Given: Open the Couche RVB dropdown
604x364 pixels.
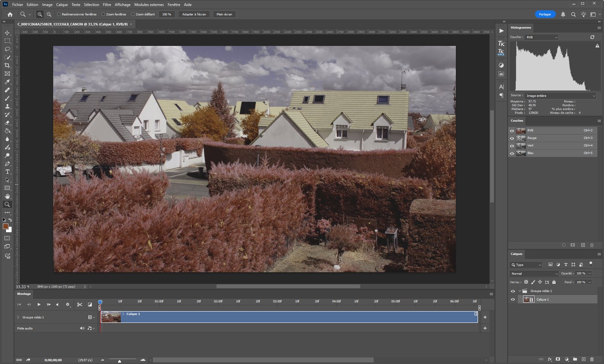Looking at the screenshot, I should [x=542, y=37].
